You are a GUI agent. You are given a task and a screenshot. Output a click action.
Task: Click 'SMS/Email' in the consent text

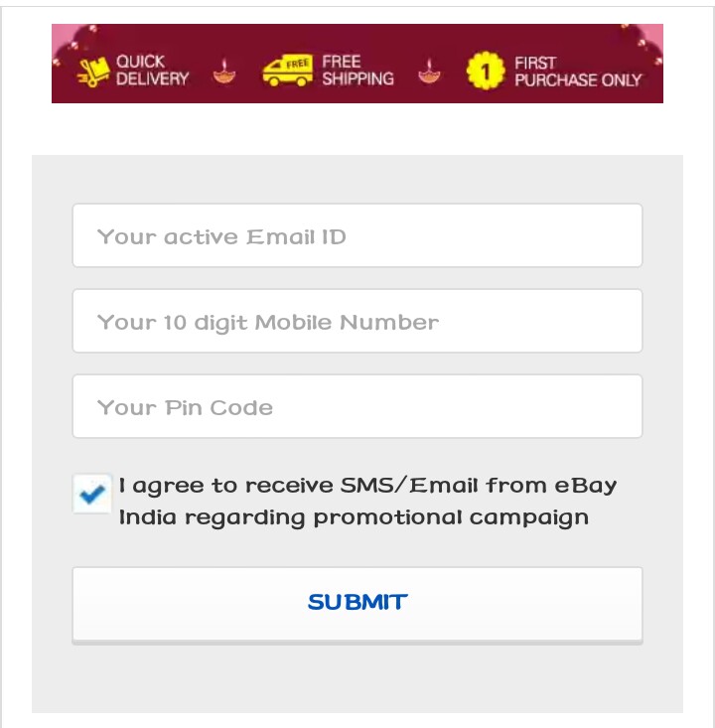click(x=409, y=486)
